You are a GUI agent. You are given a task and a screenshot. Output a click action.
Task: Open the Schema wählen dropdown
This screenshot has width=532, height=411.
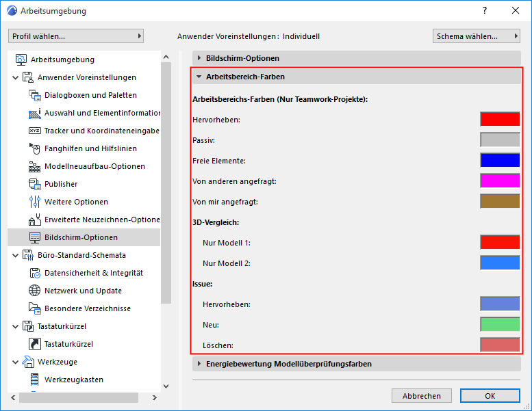pos(477,36)
